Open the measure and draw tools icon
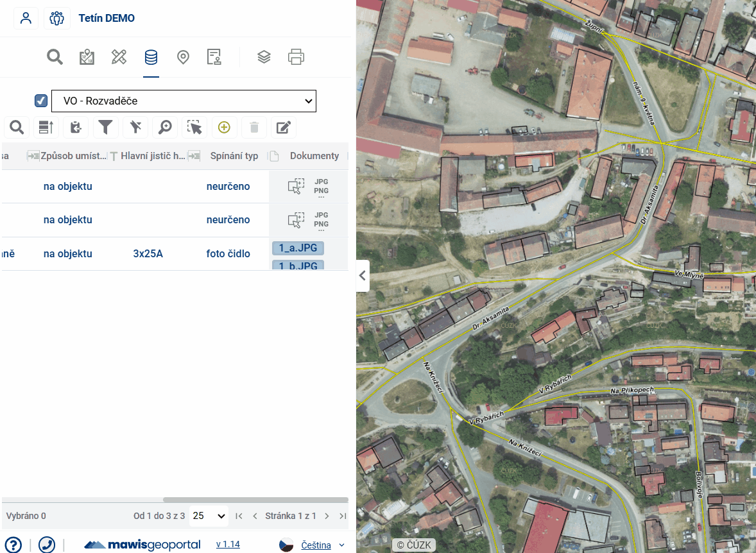Screen dimensions: 756x553 119,57
